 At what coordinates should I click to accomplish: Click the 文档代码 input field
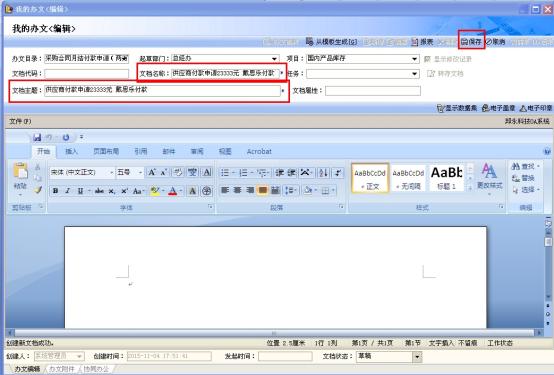tap(87, 74)
